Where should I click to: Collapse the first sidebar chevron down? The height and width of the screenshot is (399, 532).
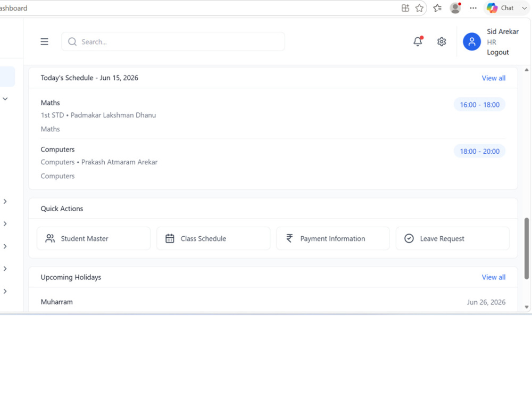[x=5, y=99]
